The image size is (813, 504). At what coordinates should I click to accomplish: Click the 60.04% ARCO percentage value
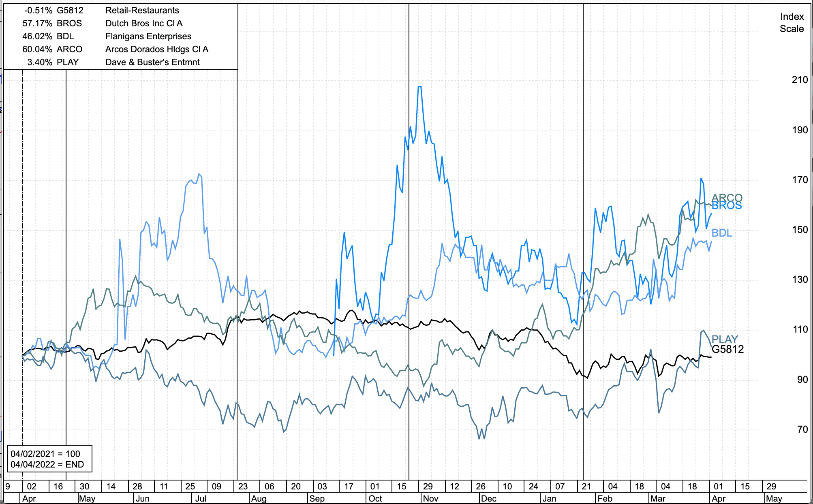(x=37, y=49)
